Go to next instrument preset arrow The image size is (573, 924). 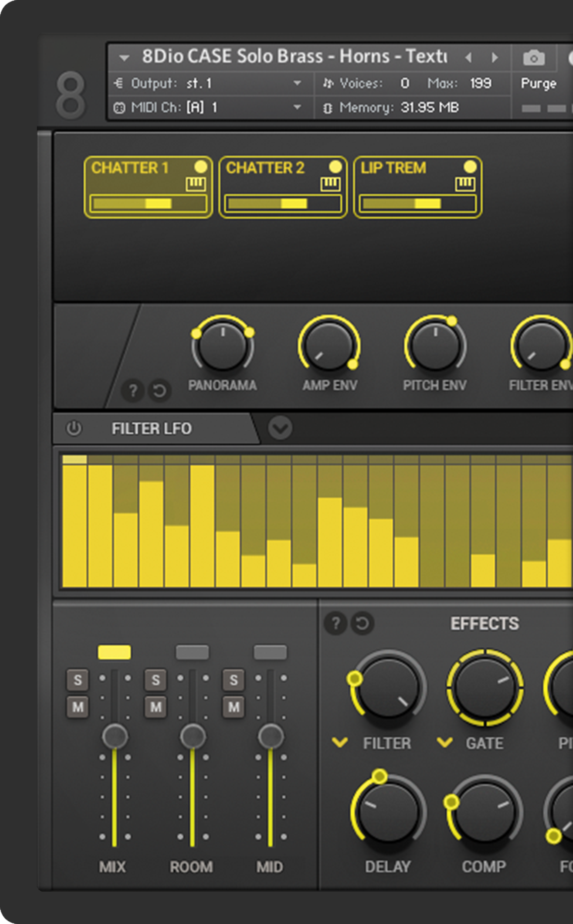(494, 58)
